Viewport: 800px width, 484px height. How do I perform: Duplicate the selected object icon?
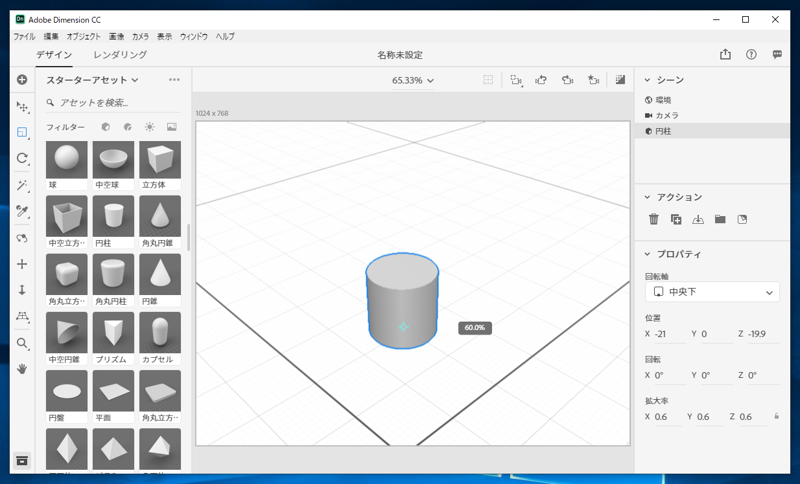676,219
